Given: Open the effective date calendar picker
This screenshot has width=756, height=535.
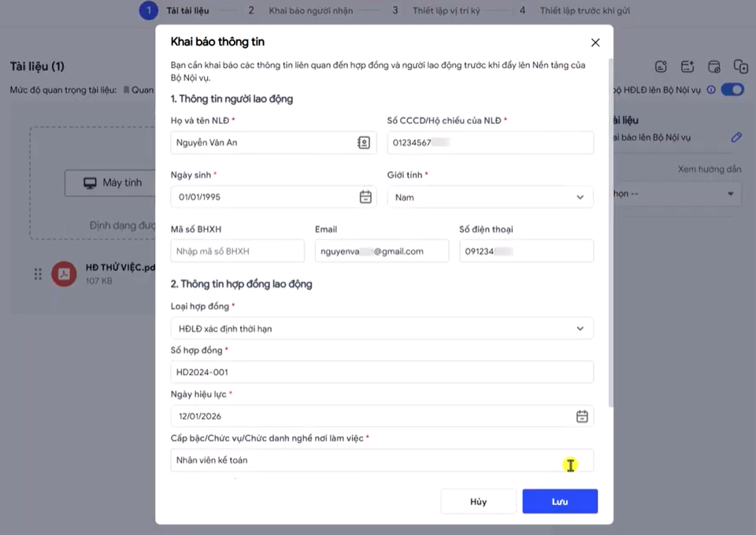Looking at the screenshot, I should tap(582, 416).
